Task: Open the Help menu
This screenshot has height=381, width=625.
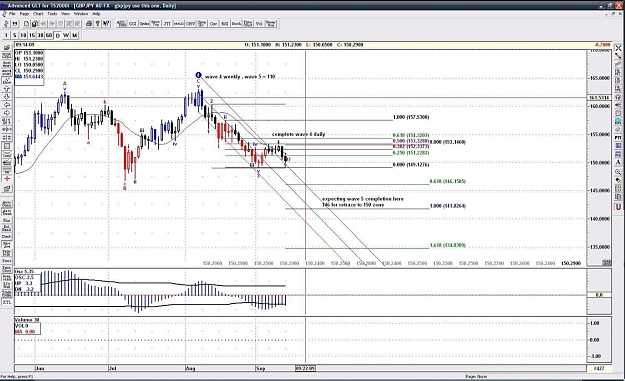Action: click(x=96, y=14)
